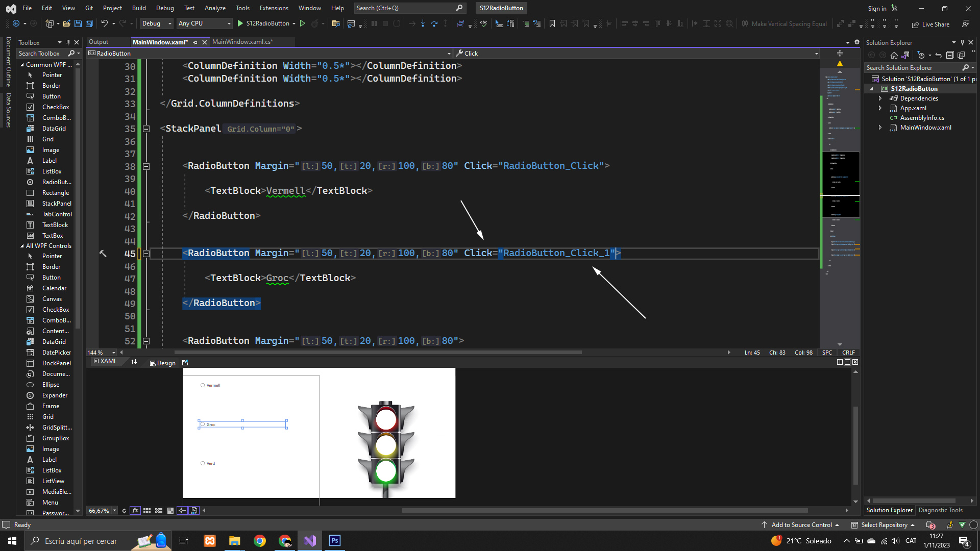
Task: Click the Step Over debug icon
Action: [x=434, y=23]
